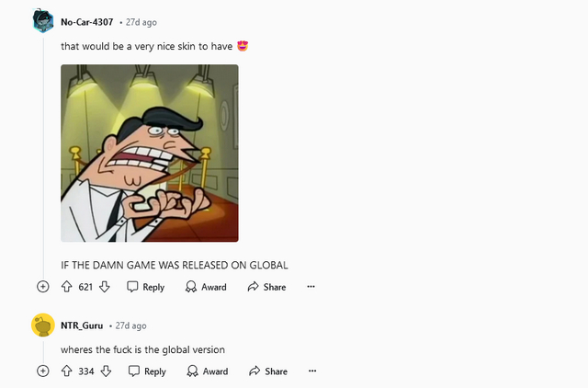The height and width of the screenshot is (388, 588).
Task: Collapse NTR_Guru's comment thread
Action: [43, 371]
